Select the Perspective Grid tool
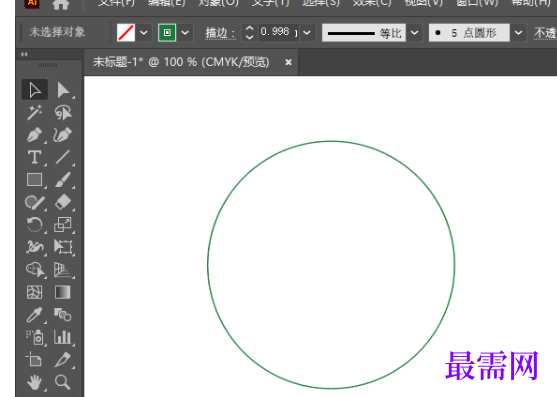The width and height of the screenshot is (557, 397). (63, 270)
